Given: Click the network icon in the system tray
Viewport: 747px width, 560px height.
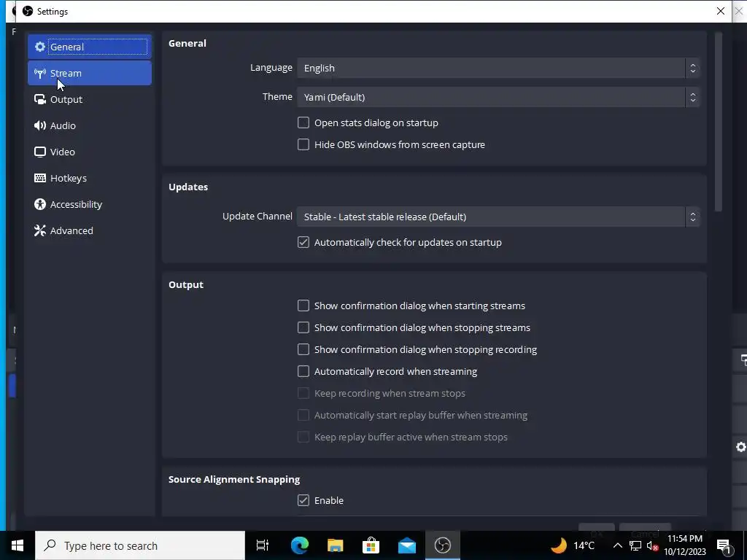Looking at the screenshot, I should [x=635, y=545].
